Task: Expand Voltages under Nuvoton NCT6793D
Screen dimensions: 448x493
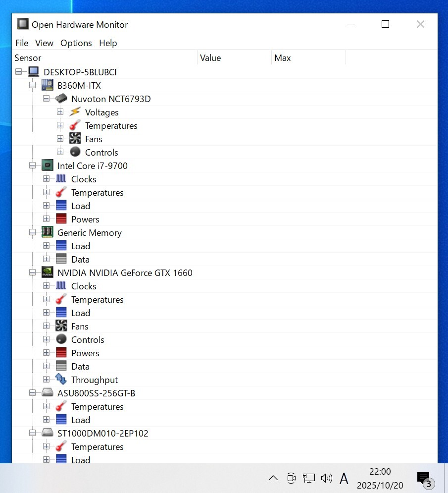Action: tap(60, 112)
